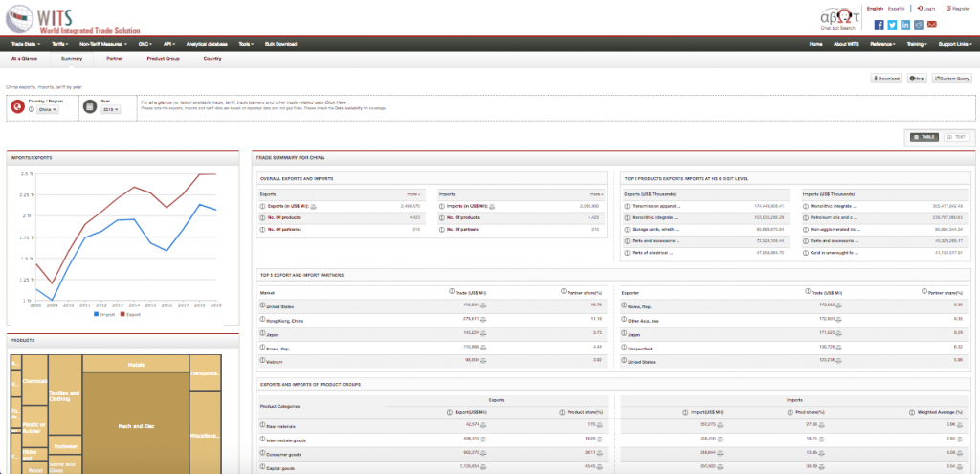Click chart icon beside Exports (in US$ Mil)
This screenshot has height=474, width=980.
tap(313, 207)
